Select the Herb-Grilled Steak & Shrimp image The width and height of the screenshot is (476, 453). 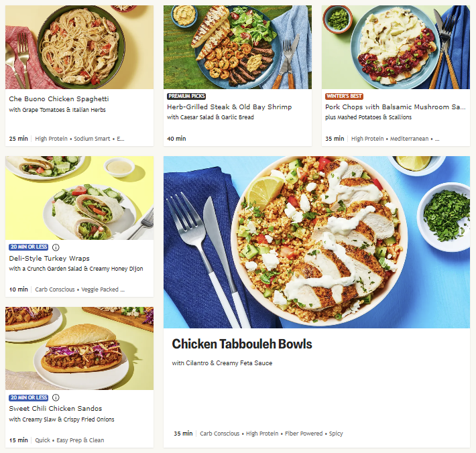pos(237,47)
